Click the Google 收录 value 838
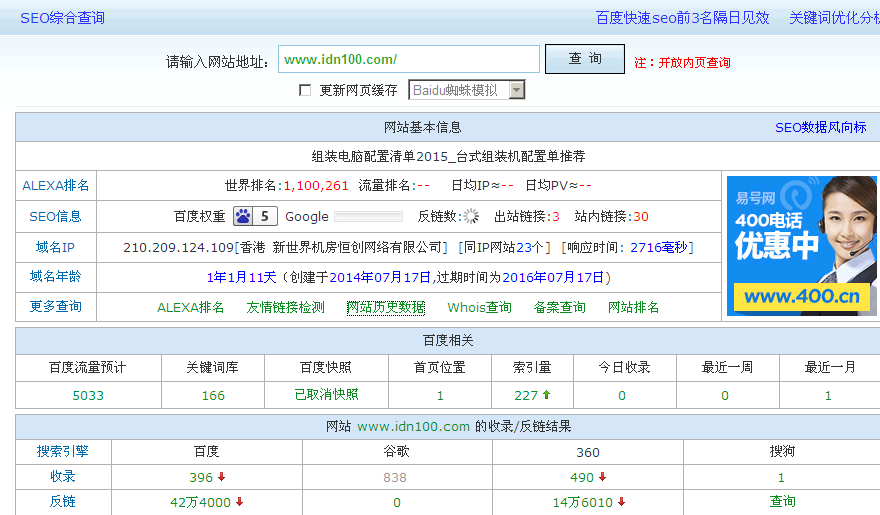The image size is (880, 515). [x=395, y=477]
